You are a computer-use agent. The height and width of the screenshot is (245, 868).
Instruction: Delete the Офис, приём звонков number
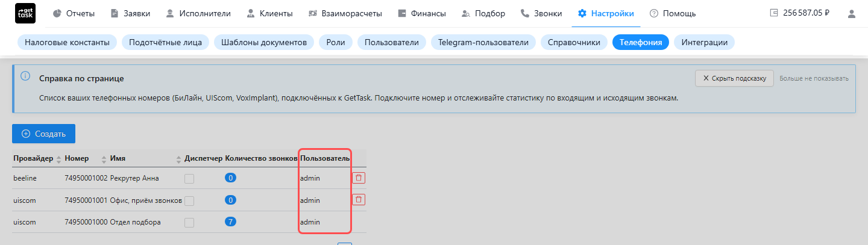pyautogui.click(x=359, y=199)
